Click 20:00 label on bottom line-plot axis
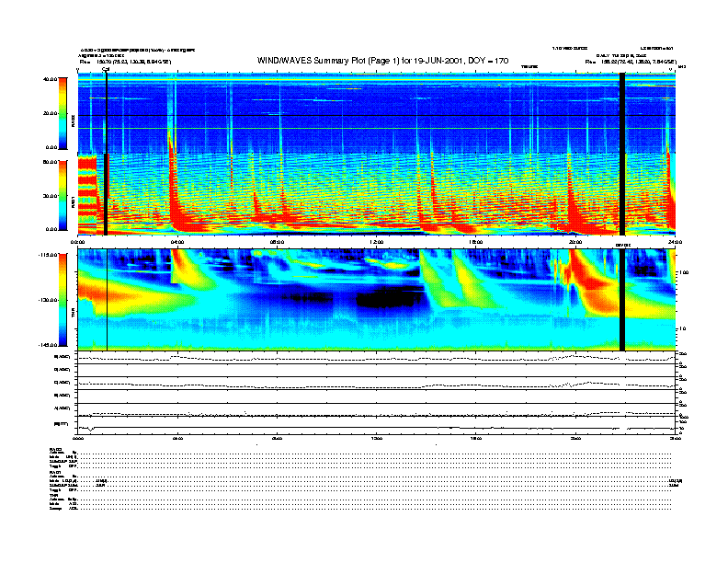Viewport: 728px width, 563px height. (x=575, y=438)
